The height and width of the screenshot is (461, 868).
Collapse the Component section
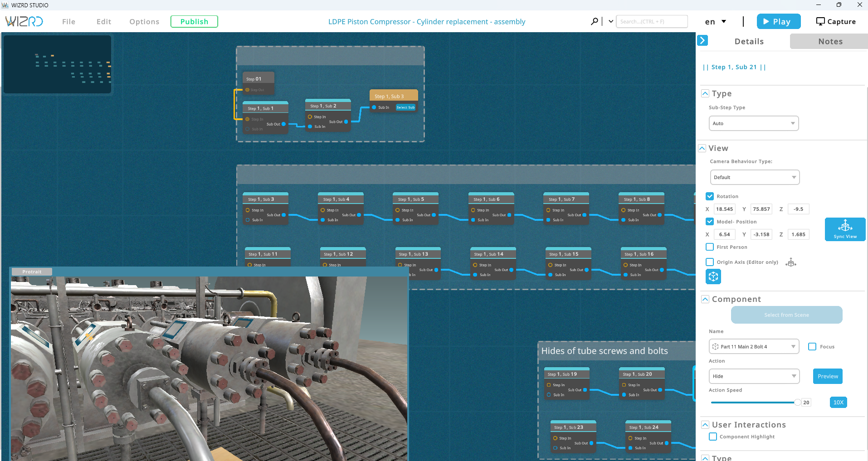click(705, 299)
